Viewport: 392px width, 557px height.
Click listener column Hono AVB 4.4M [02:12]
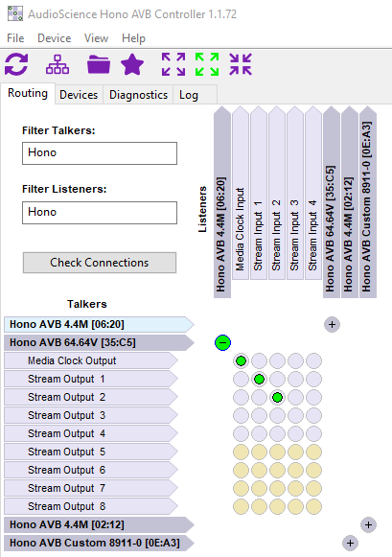click(350, 201)
